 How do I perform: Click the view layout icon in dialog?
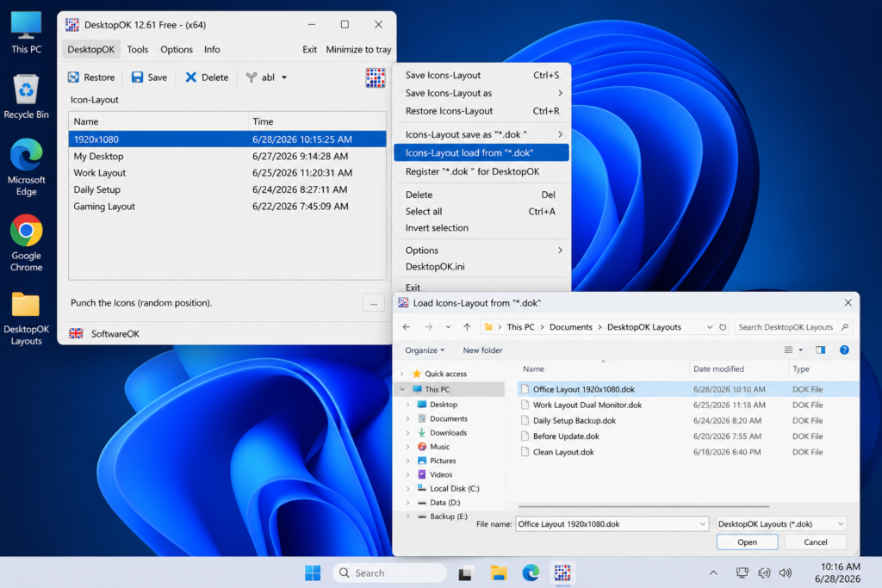[789, 350]
